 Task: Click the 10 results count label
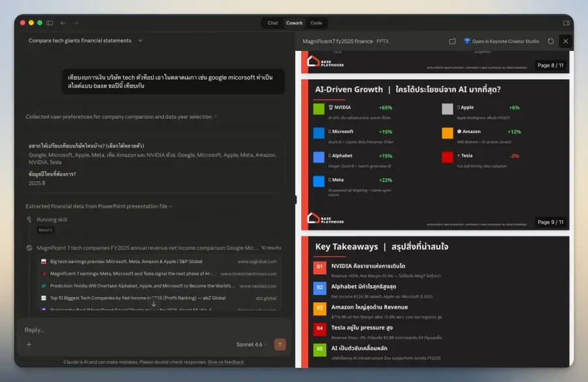(271, 247)
